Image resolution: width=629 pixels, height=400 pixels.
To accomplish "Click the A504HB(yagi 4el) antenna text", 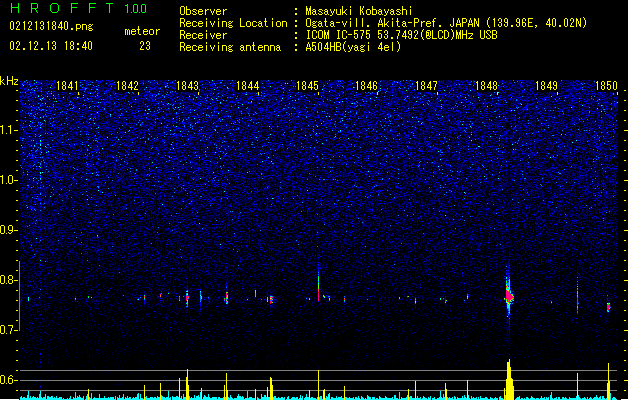I will (x=353, y=47).
